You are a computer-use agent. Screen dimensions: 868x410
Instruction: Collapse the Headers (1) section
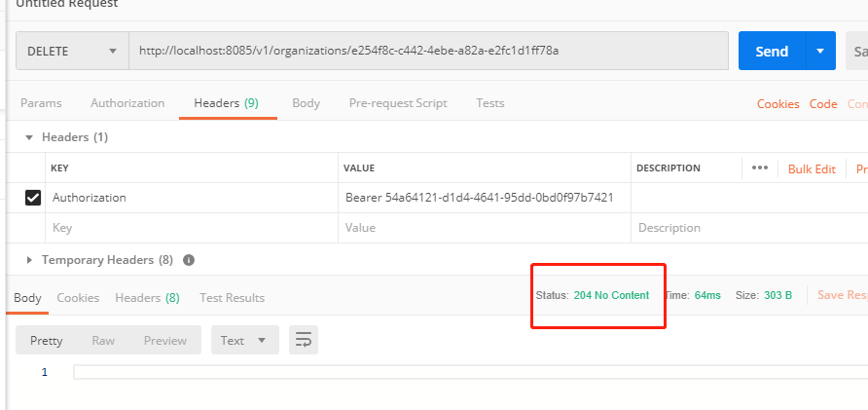[x=29, y=137]
